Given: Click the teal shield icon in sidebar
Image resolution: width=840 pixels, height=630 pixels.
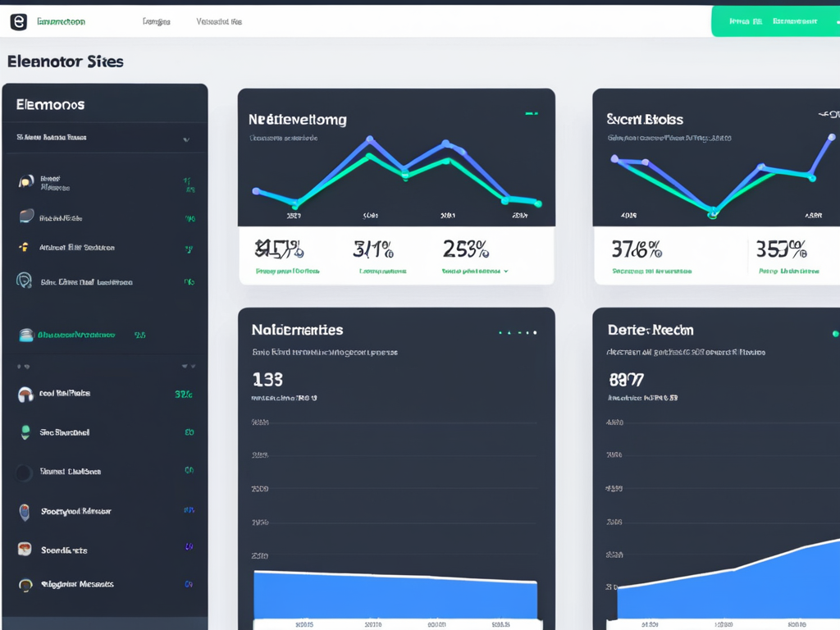Looking at the screenshot, I should pos(24,281).
